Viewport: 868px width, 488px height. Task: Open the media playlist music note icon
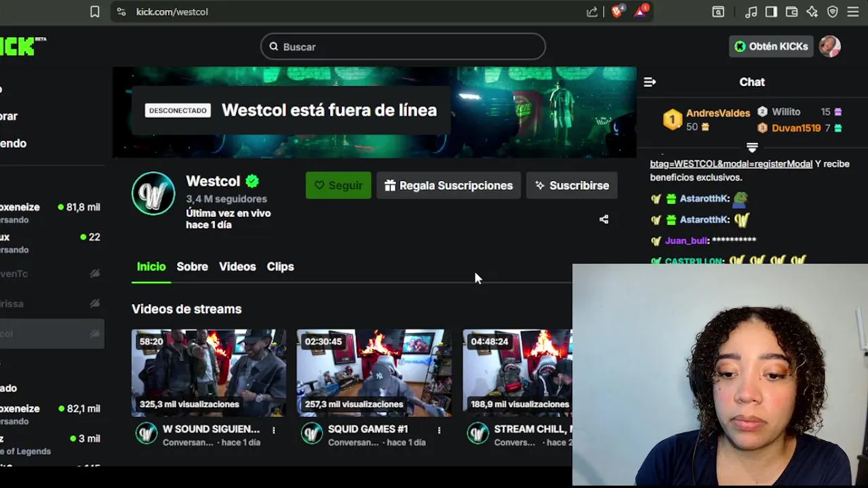click(x=751, y=12)
